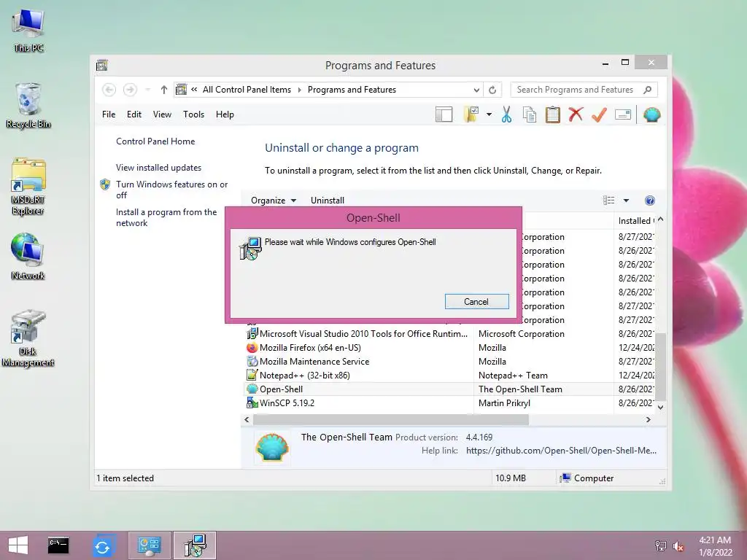Open Turn Windows features on or off
Viewport: 747px width, 560px height.
171,190
